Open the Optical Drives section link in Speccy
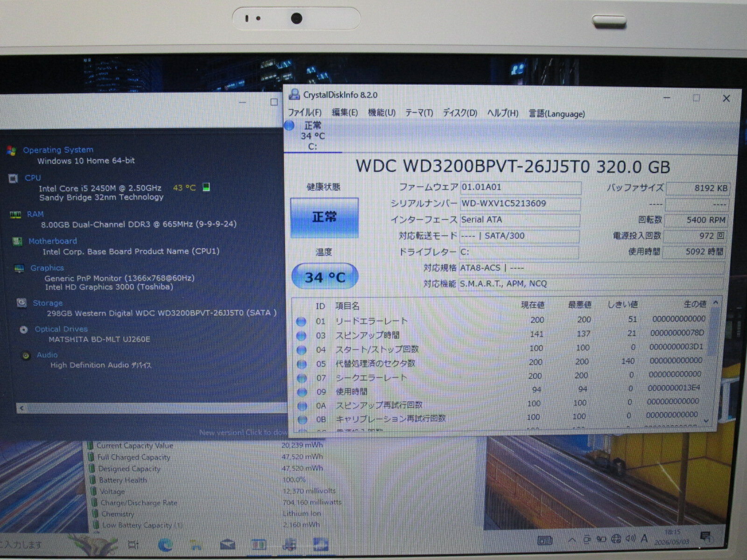The width and height of the screenshot is (747, 560). [x=61, y=329]
